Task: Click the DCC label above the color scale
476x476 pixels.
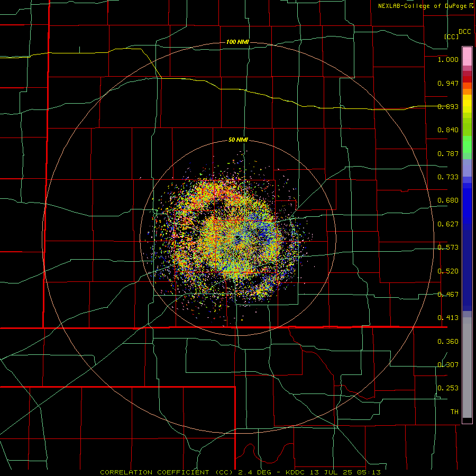Action: pos(465,32)
